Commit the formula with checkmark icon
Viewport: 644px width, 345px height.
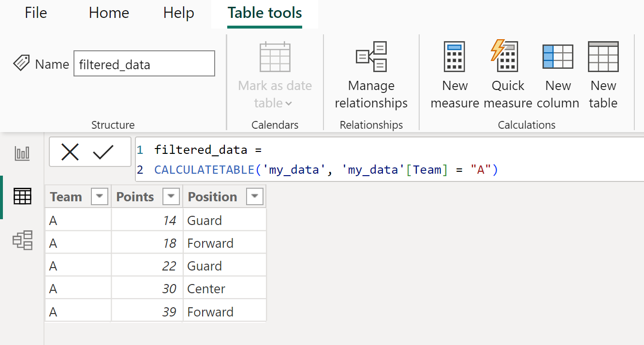pos(103,152)
